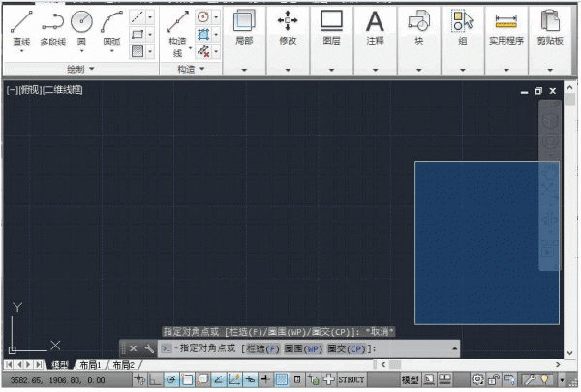Choose the 圈交(CP) command option
This screenshot has height=392, width=581.
[347, 348]
